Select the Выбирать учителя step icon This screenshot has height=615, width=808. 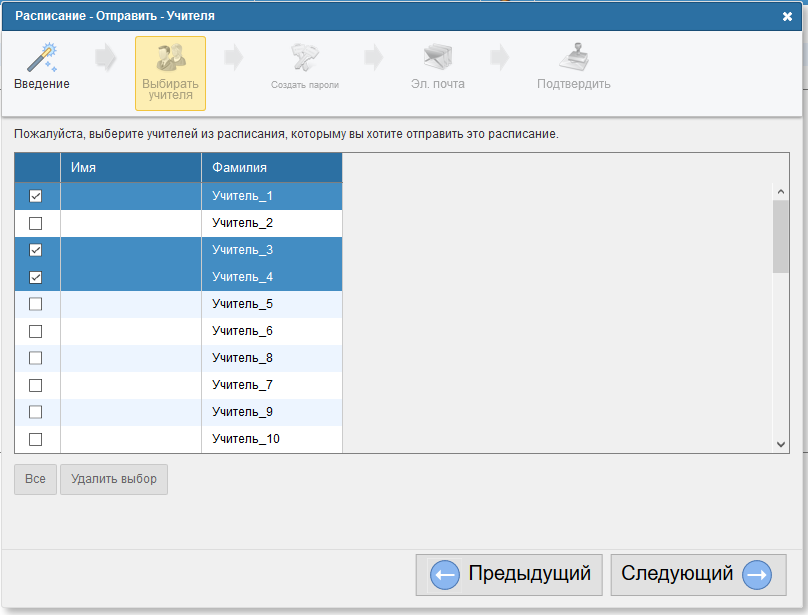[x=170, y=58]
